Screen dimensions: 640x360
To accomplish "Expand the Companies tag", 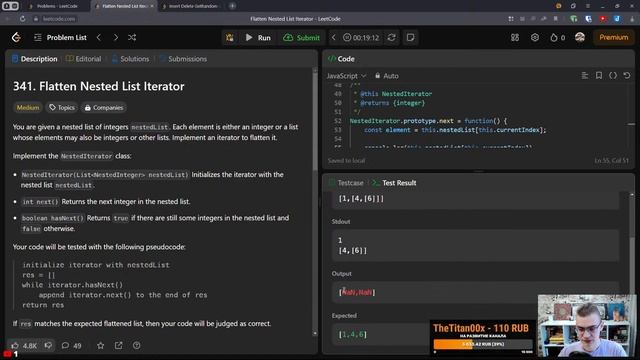I will (104, 108).
